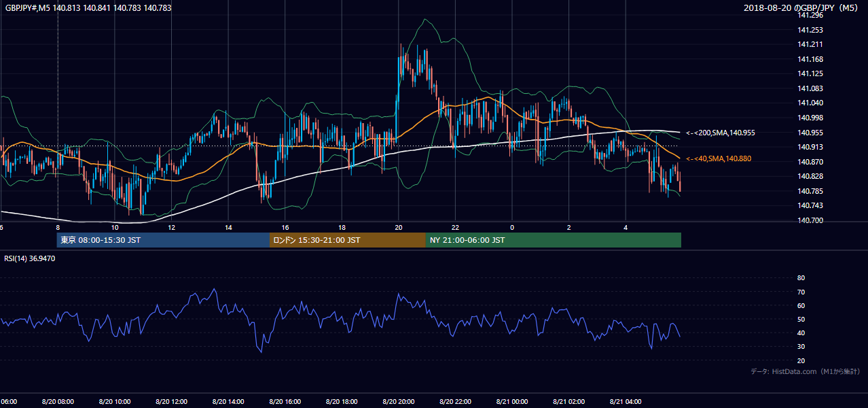Click price axis value 141.211

point(810,44)
